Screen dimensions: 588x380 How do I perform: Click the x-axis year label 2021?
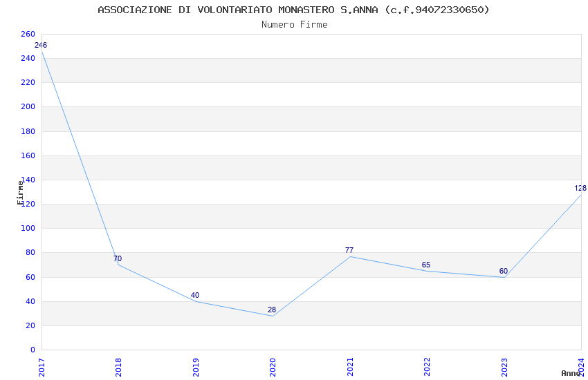[x=350, y=368]
